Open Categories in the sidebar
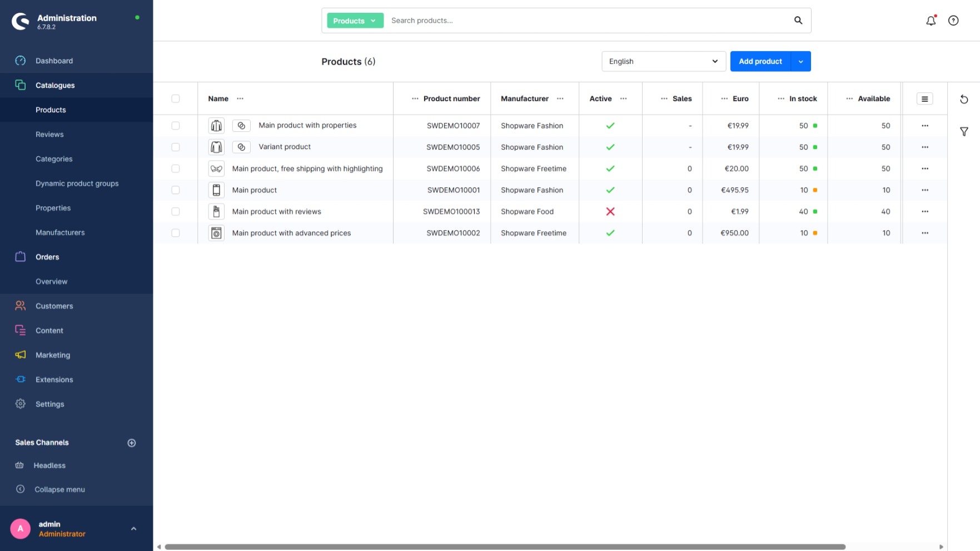980x551 pixels. (54, 159)
